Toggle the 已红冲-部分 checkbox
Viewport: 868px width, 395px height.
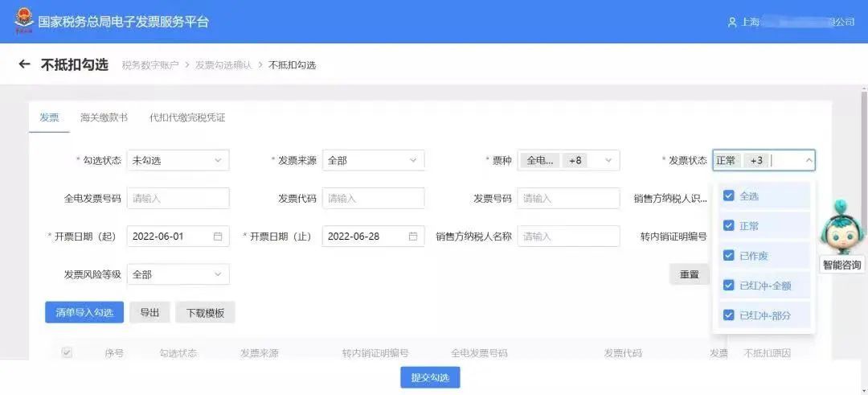pos(729,315)
